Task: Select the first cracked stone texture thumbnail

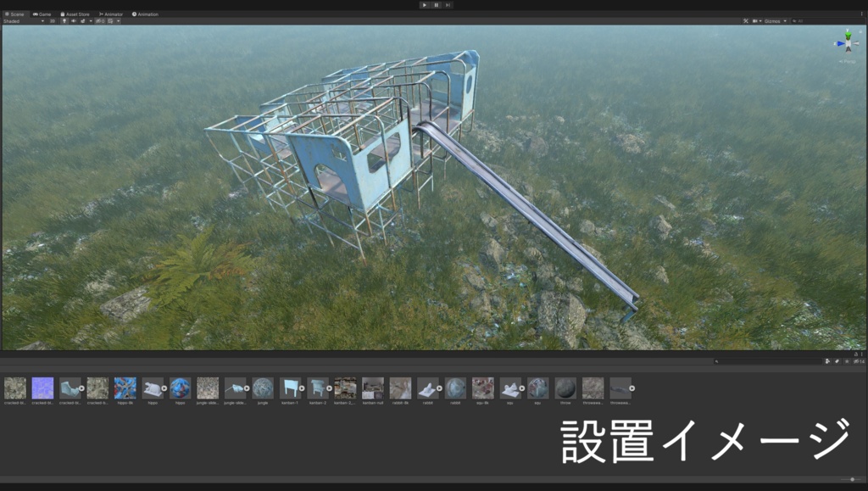Action: (x=15, y=388)
